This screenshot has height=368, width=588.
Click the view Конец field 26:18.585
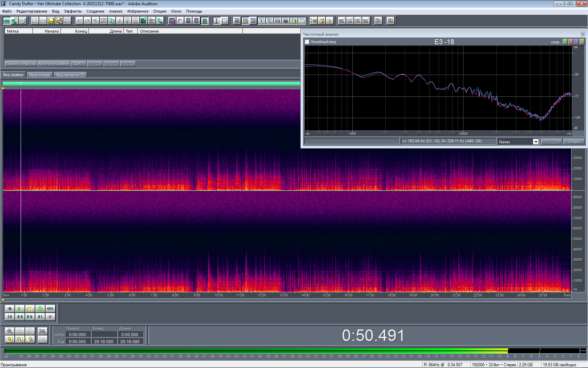pyautogui.click(x=105, y=342)
